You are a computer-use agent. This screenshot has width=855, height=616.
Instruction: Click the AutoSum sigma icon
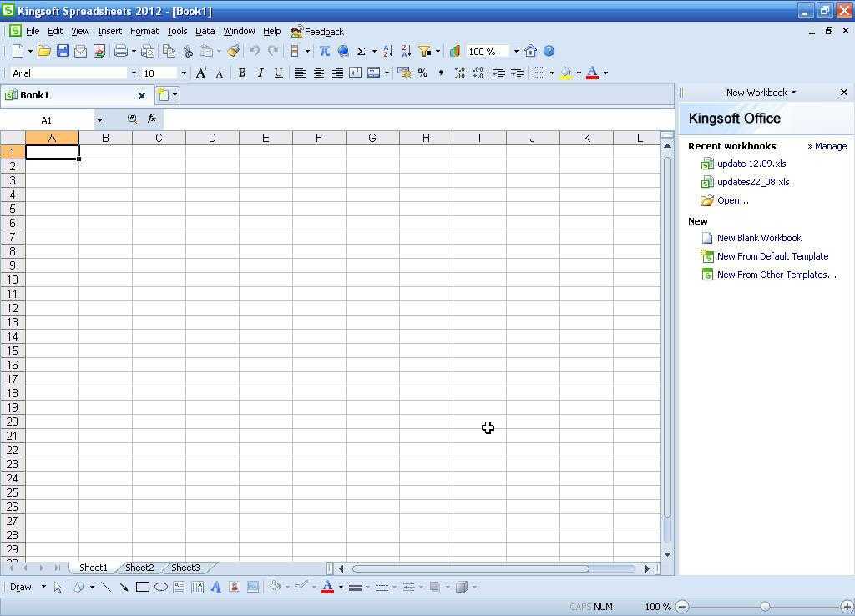click(362, 51)
